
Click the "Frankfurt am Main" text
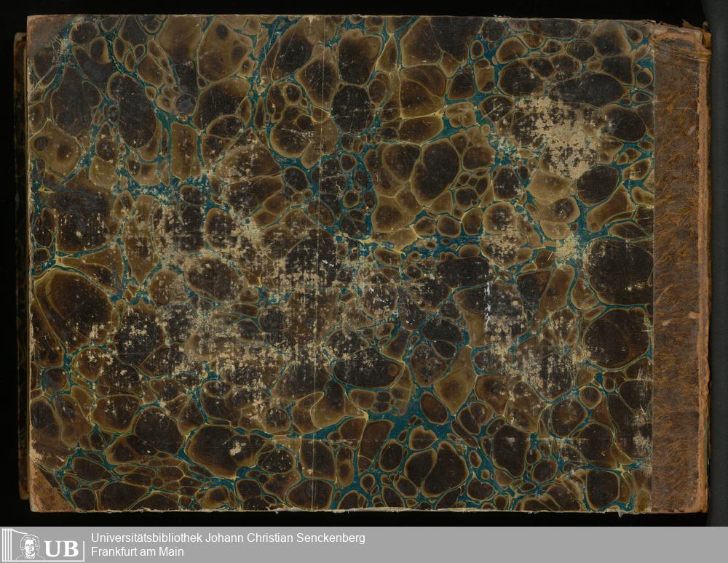137,552
